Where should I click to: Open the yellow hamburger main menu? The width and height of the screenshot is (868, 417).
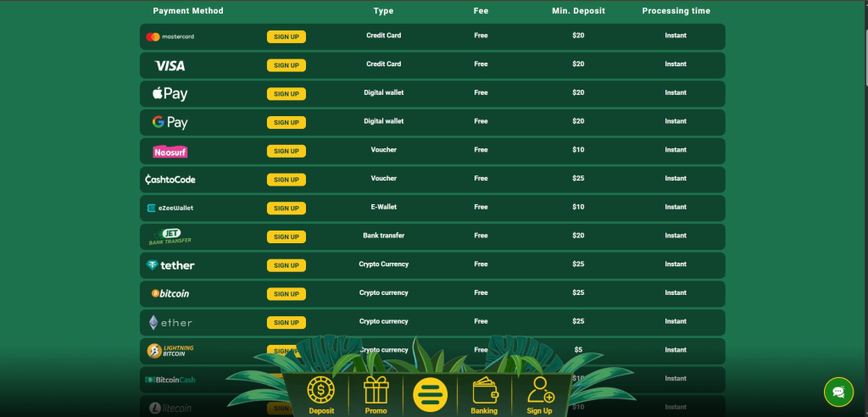tap(430, 395)
